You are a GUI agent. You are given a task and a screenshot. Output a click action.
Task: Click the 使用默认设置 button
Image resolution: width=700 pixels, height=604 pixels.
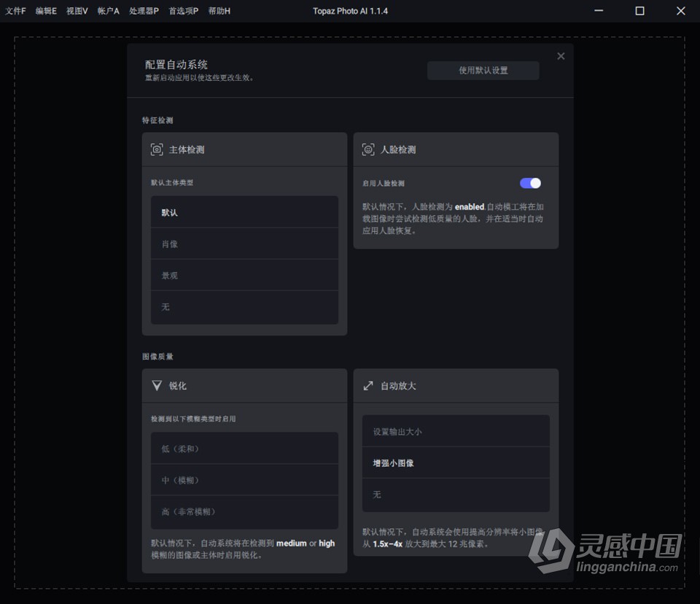click(x=483, y=71)
